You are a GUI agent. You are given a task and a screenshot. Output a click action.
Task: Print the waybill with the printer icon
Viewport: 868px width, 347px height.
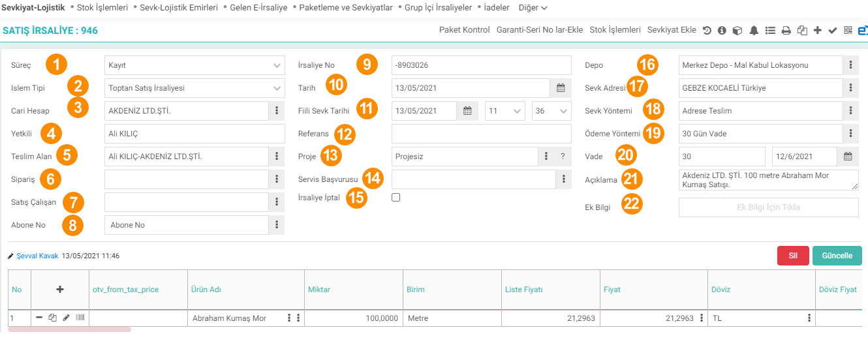tap(786, 30)
